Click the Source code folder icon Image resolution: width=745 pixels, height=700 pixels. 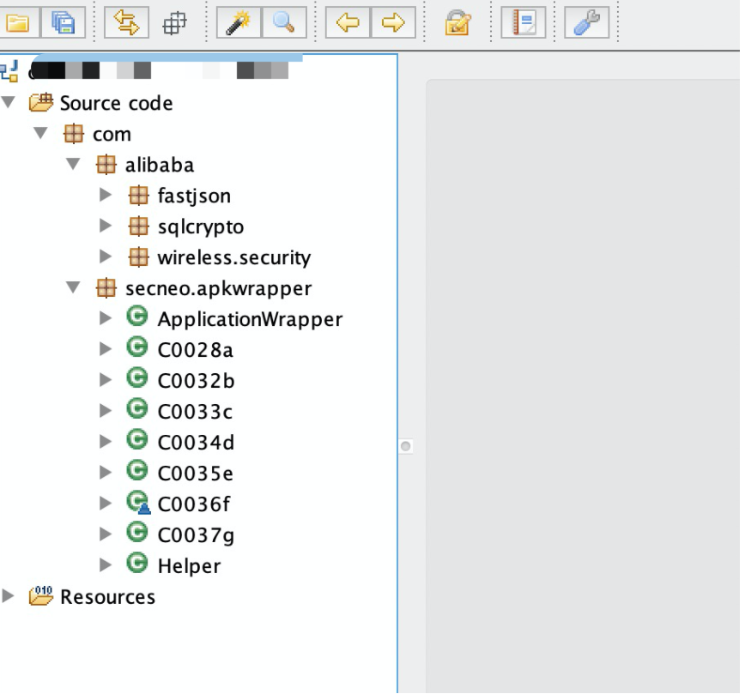click(x=41, y=102)
